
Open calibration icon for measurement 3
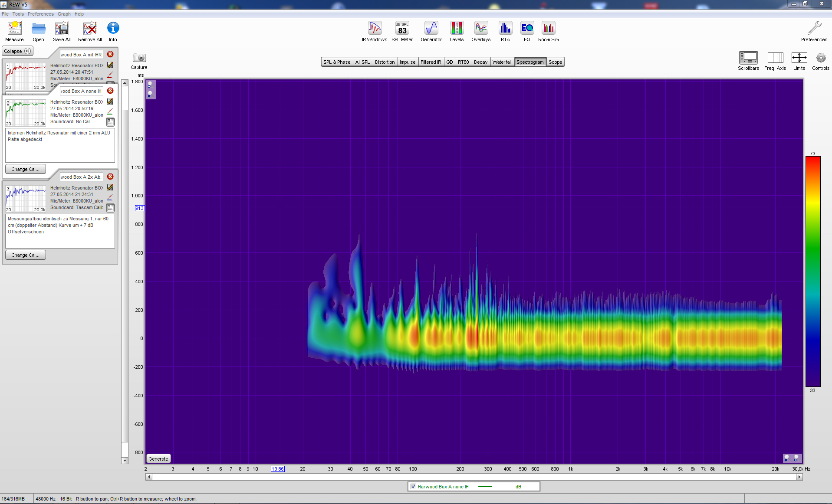[x=110, y=187]
